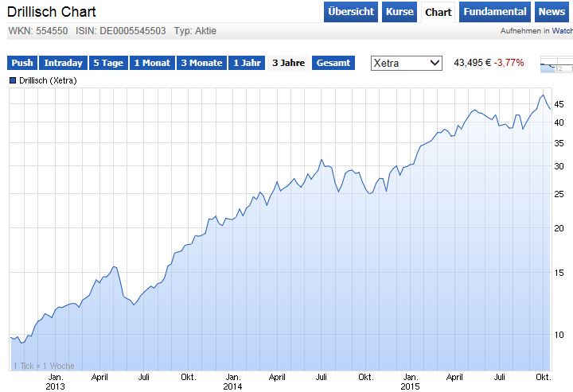Select the 3 Jahre range
Viewport: 573px width, 392px height.
click(x=288, y=63)
